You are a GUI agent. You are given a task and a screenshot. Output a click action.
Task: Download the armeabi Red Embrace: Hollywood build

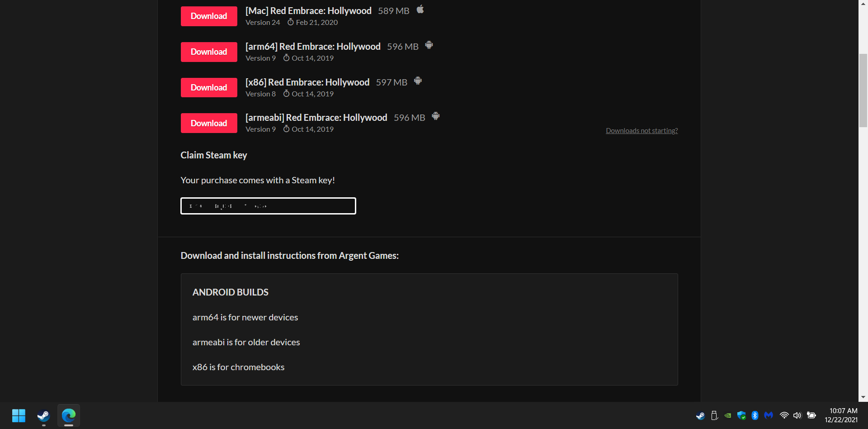tap(209, 123)
